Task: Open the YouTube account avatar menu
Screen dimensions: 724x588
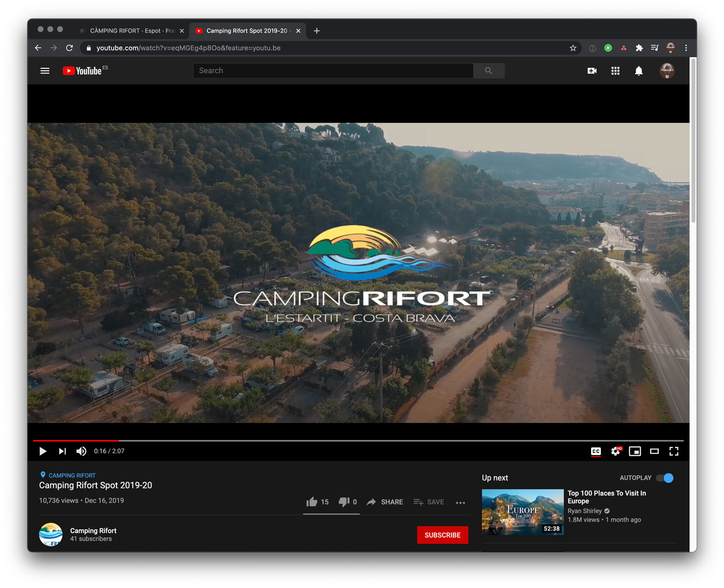Action: coord(667,71)
